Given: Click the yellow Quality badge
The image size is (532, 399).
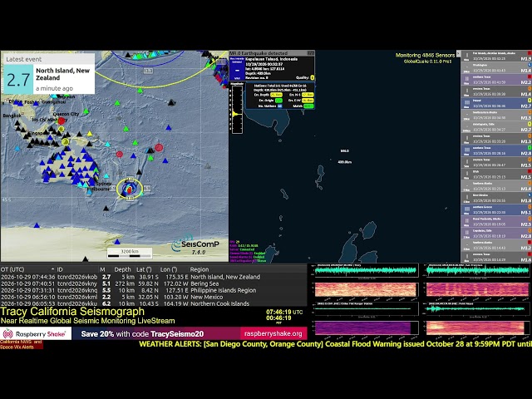Looking at the screenshot, I should click(x=313, y=77).
